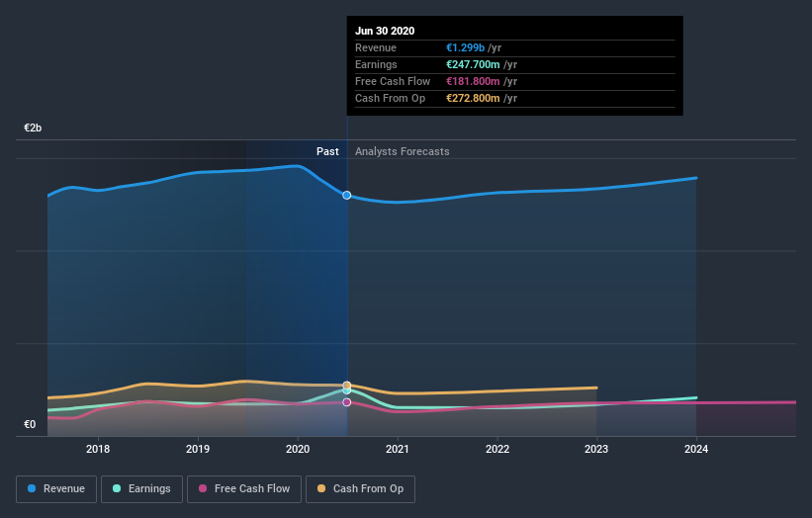Toggle the Cash From Op legend button
The height and width of the screenshot is (518, 812).
click(x=360, y=489)
